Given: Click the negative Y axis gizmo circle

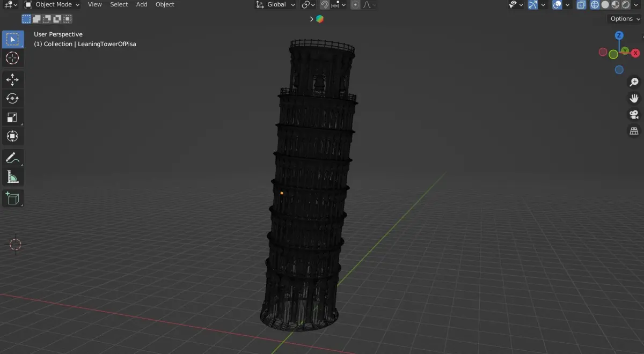Looking at the screenshot, I should tap(613, 55).
